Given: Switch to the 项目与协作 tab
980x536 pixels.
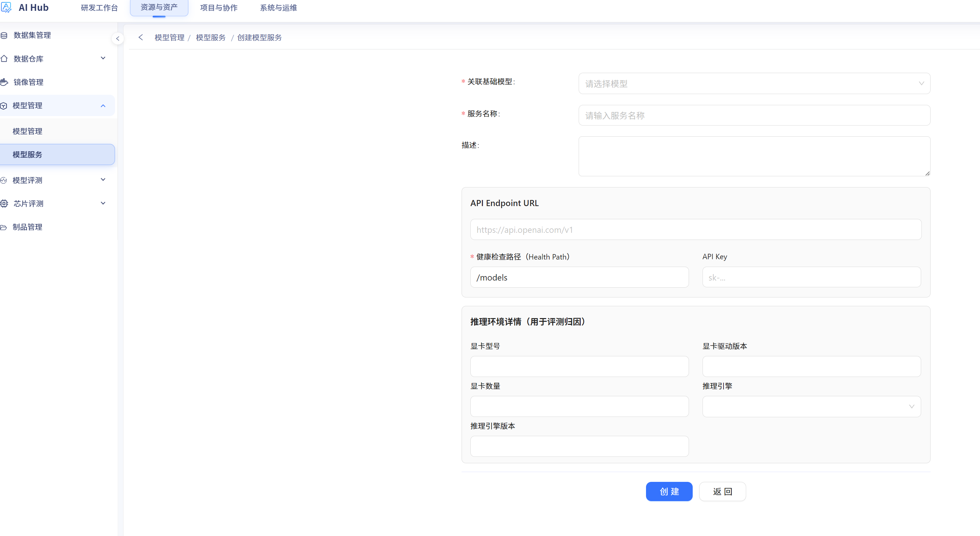Looking at the screenshot, I should (x=219, y=7).
